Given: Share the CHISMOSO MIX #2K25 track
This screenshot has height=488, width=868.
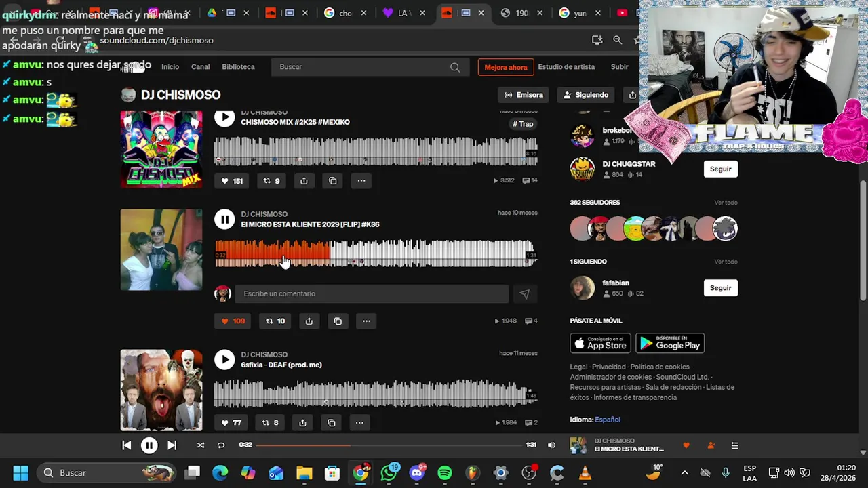Looking at the screenshot, I should coord(304,181).
